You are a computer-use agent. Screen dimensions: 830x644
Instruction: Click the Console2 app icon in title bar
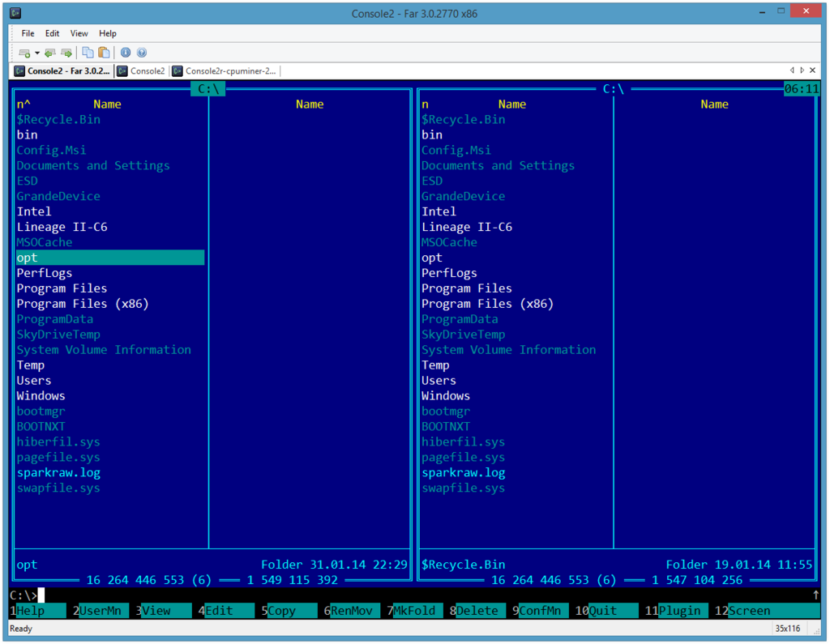click(x=15, y=13)
